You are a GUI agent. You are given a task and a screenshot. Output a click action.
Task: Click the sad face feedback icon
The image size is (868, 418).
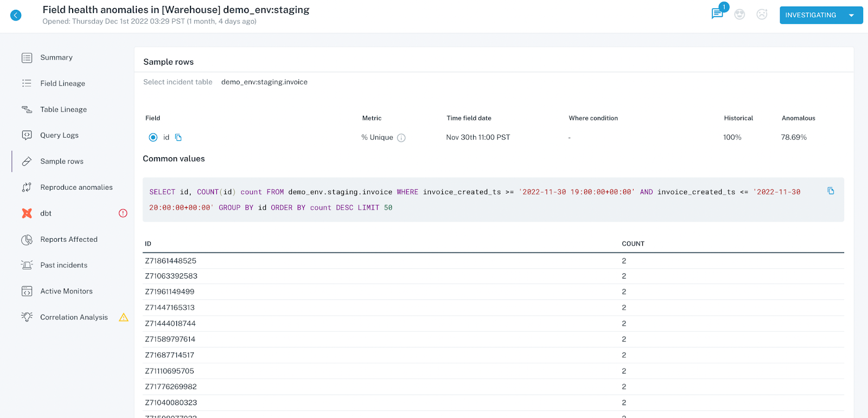[x=762, y=15]
